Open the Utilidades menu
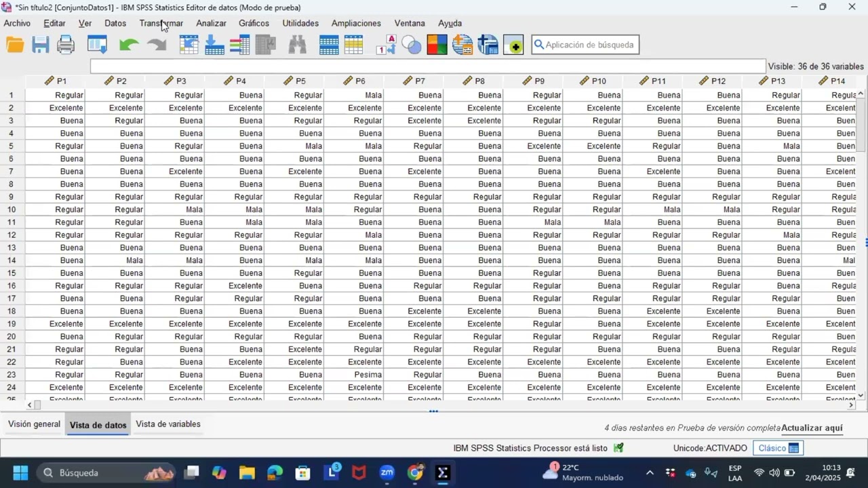Image resolution: width=868 pixels, height=488 pixels. [300, 23]
